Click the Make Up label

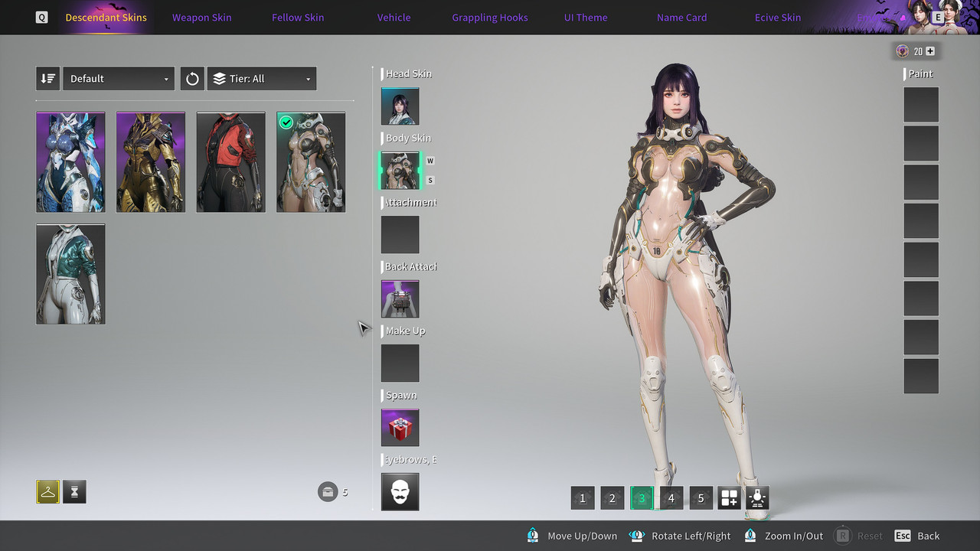[406, 331]
